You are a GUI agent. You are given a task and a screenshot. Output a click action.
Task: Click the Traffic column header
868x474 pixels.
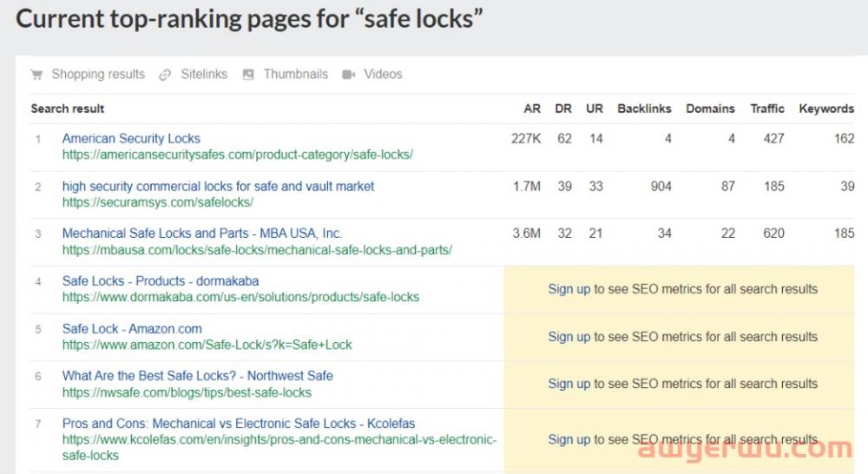767,109
